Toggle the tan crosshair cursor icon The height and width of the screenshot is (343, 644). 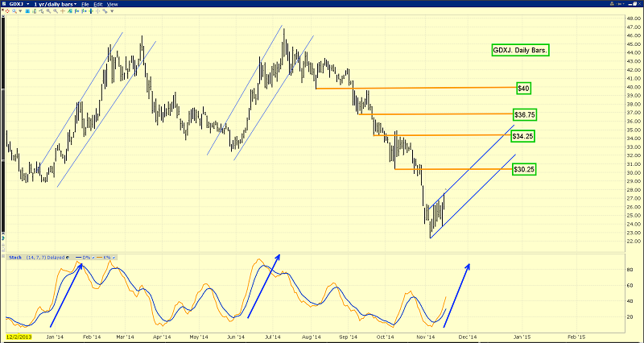click(63, 11)
